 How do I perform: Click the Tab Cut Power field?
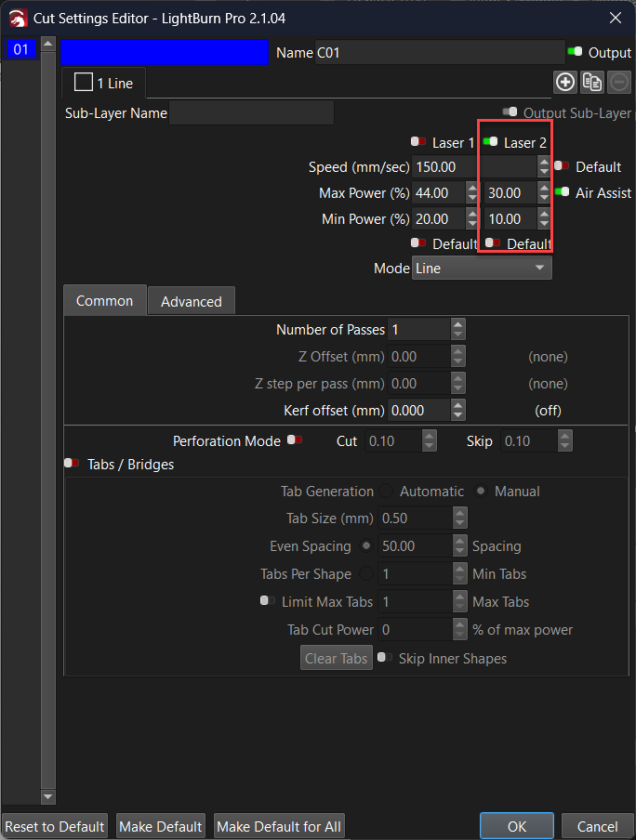(x=416, y=629)
